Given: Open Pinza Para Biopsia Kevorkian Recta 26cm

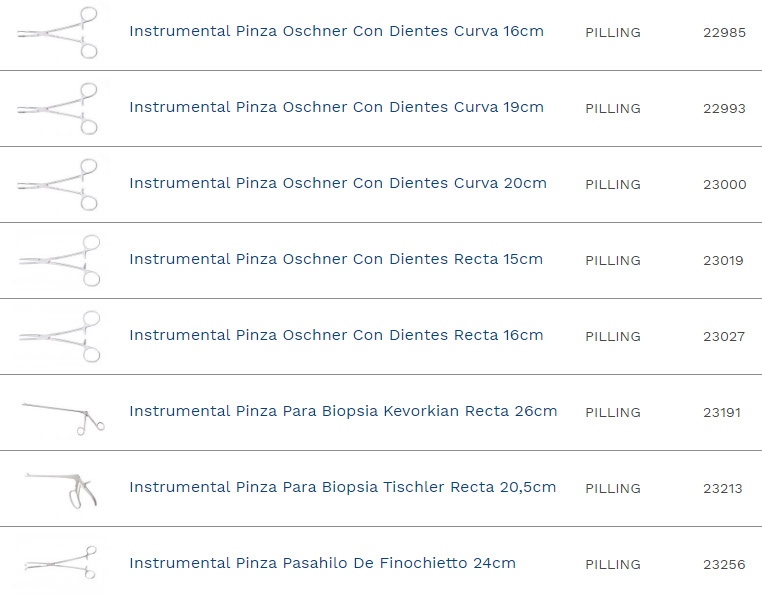Looking at the screenshot, I should [343, 411].
